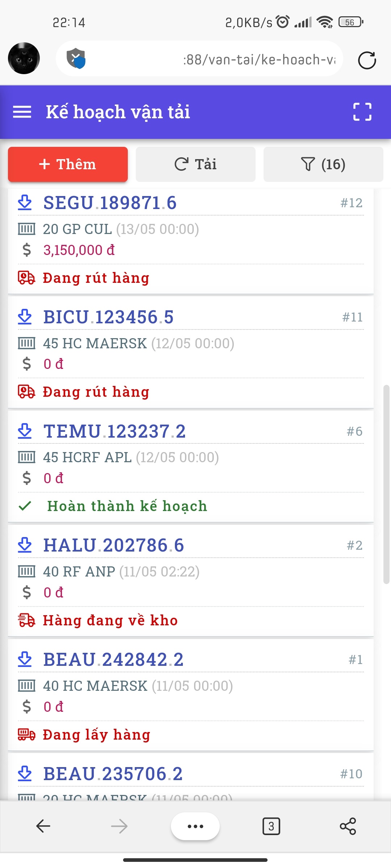The height and width of the screenshot is (868, 391).
Task: Open container HALU.202786.6 entry
Action: click(114, 545)
